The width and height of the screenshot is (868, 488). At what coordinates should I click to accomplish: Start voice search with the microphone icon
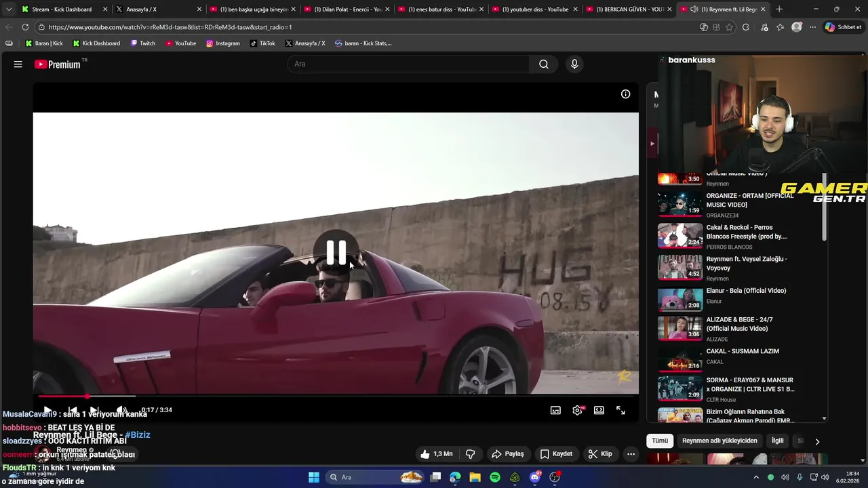(x=574, y=64)
